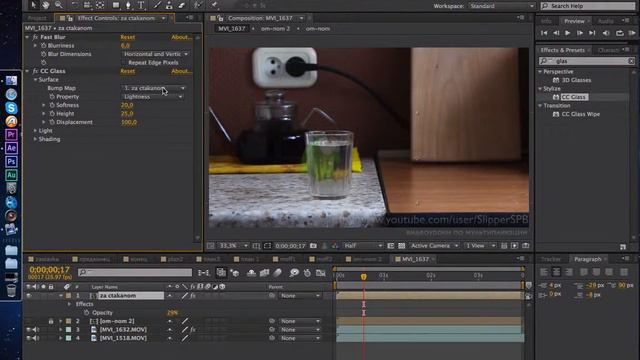
Task: Collapse the CC Glass effect
Action: click(x=27, y=71)
